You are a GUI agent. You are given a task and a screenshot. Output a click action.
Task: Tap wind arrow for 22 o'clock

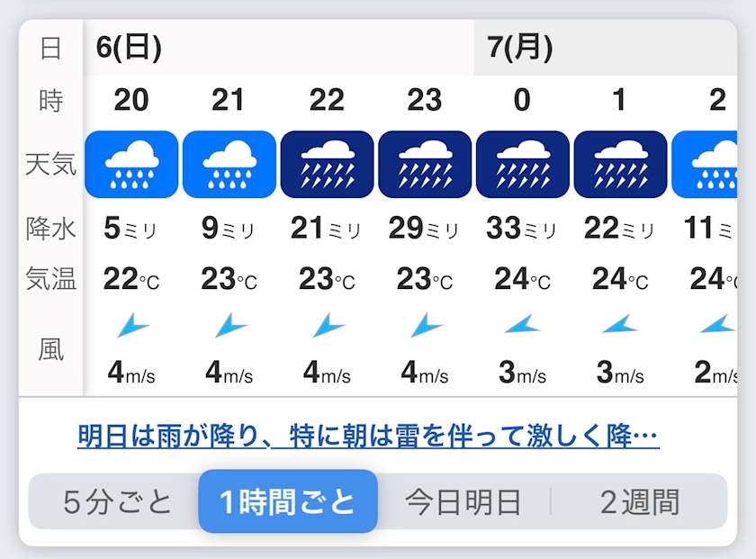[328, 325]
